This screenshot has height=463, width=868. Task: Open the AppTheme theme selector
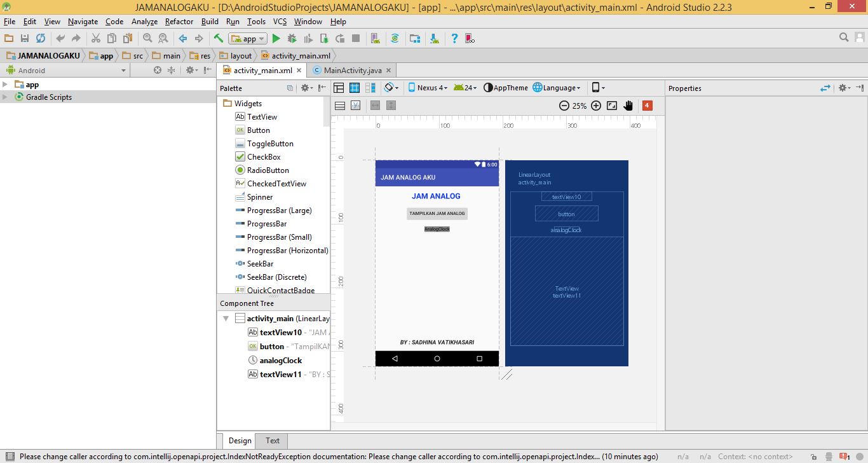coord(505,87)
